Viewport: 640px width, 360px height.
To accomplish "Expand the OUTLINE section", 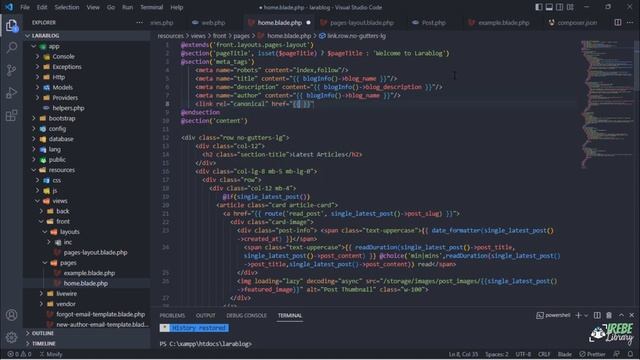I will 87,333.
